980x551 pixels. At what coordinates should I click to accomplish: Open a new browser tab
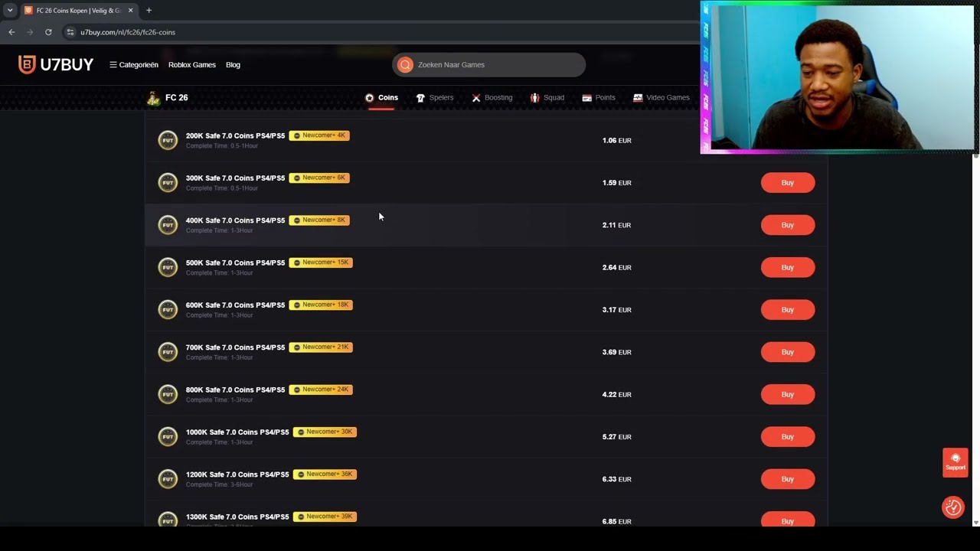click(149, 11)
